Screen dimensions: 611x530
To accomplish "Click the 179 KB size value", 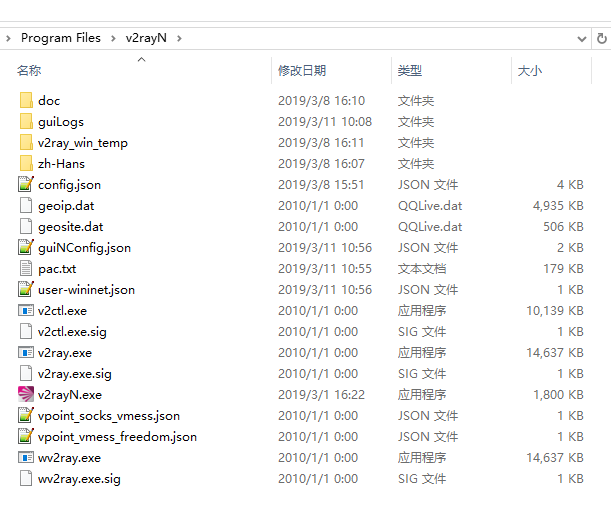I will click(x=563, y=269).
